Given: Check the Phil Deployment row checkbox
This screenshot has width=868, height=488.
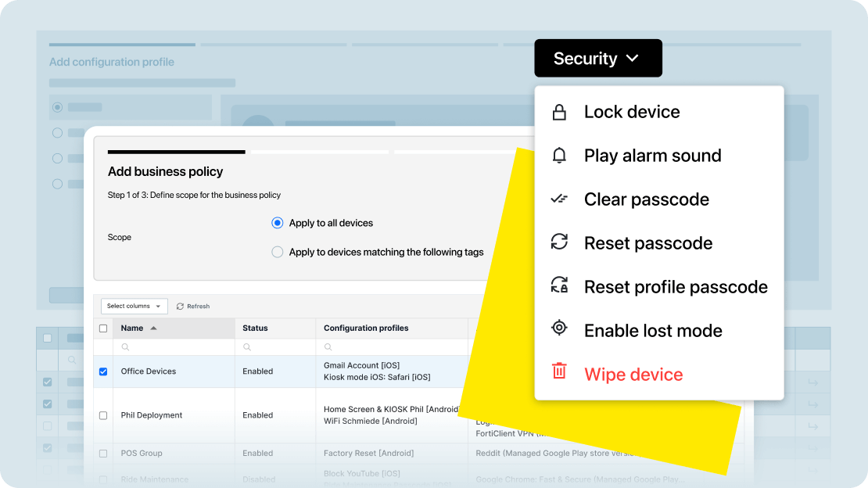Looking at the screenshot, I should (103, 415).
